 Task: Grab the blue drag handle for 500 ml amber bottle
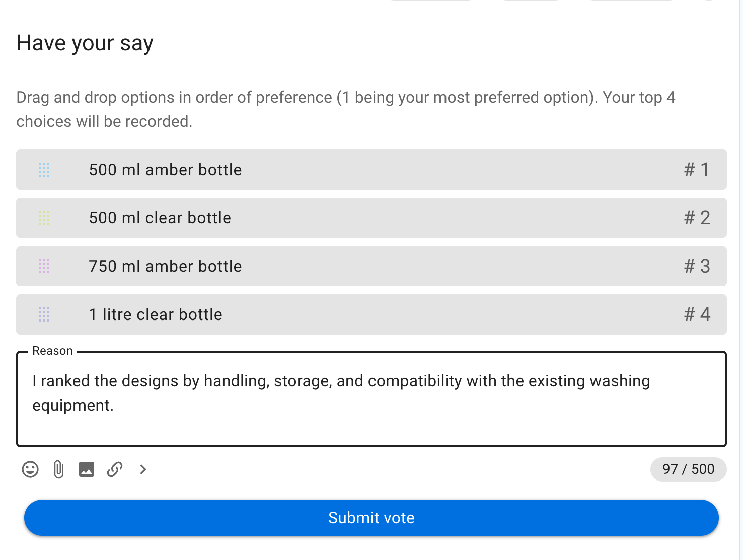pos(44,170)
